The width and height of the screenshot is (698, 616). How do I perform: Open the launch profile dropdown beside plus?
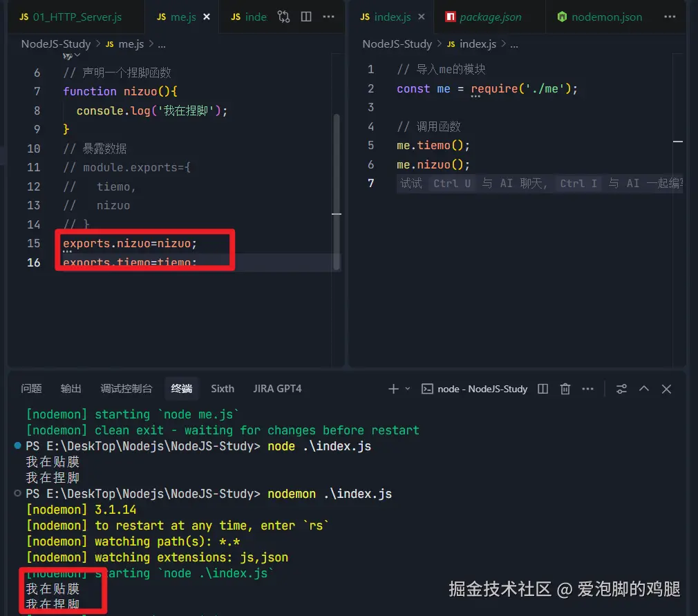click(x=407, y=389)
